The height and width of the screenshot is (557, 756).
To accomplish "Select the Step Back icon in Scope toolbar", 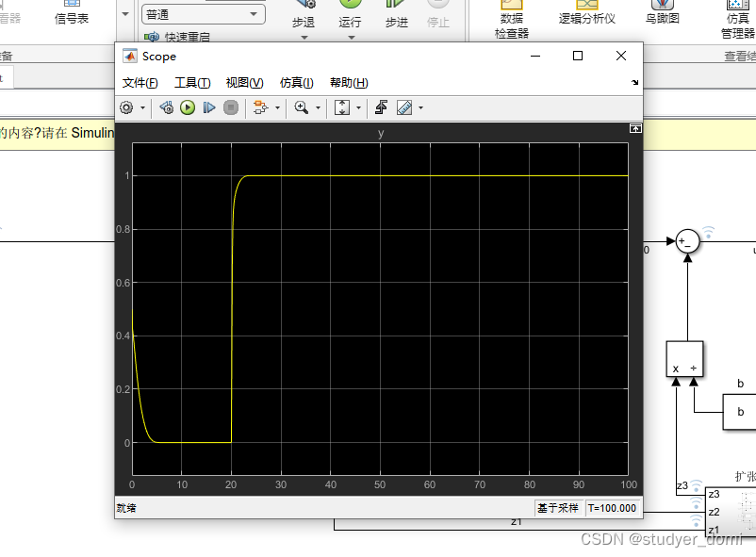I will (x=165, y=107).
